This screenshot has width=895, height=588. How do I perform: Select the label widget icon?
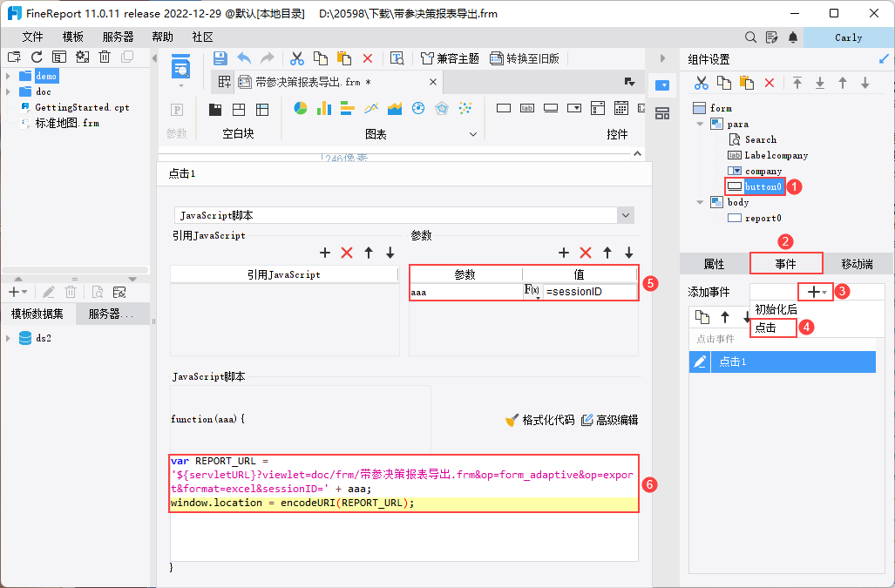coord(527,108)
